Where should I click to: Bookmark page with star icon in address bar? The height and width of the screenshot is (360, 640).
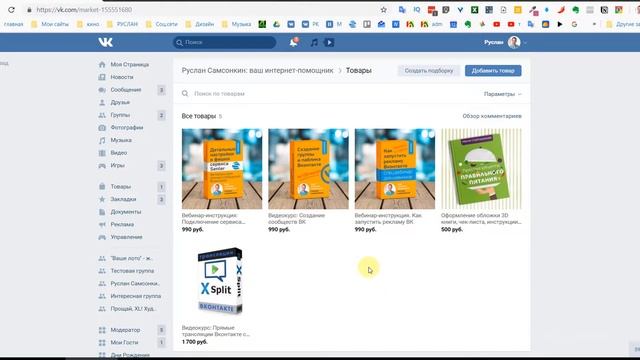click(383, 9)
